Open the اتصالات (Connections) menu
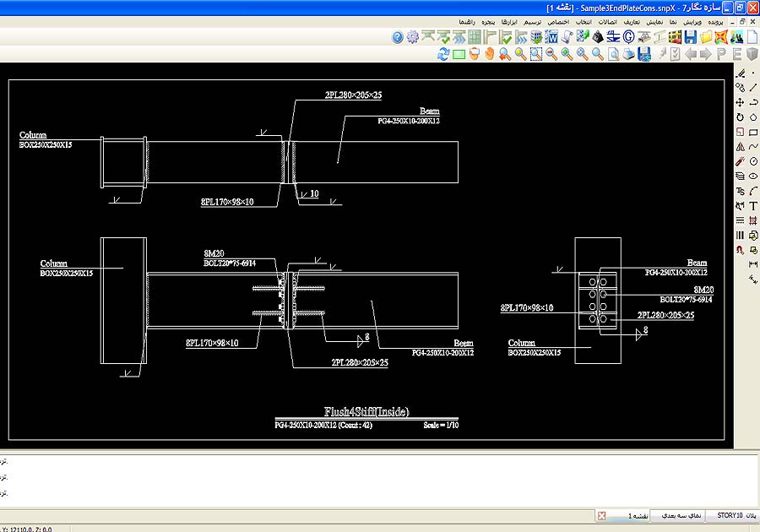This screenshot has width=760, height=532. (607, 20)
